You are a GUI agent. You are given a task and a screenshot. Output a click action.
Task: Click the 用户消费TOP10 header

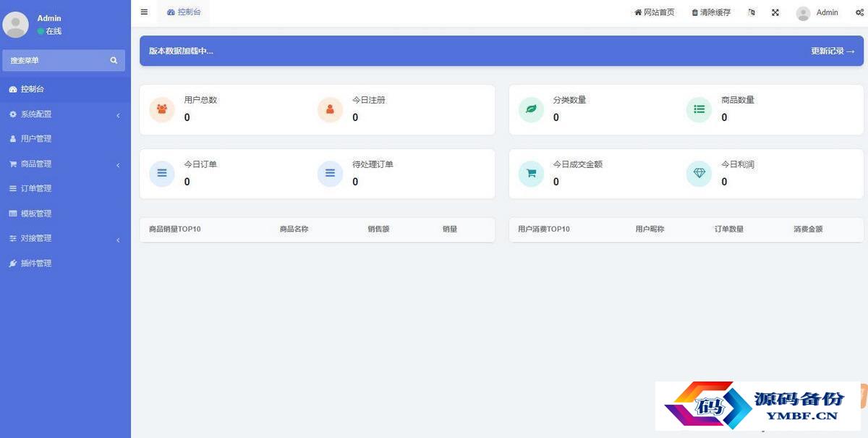click(544, 229)
